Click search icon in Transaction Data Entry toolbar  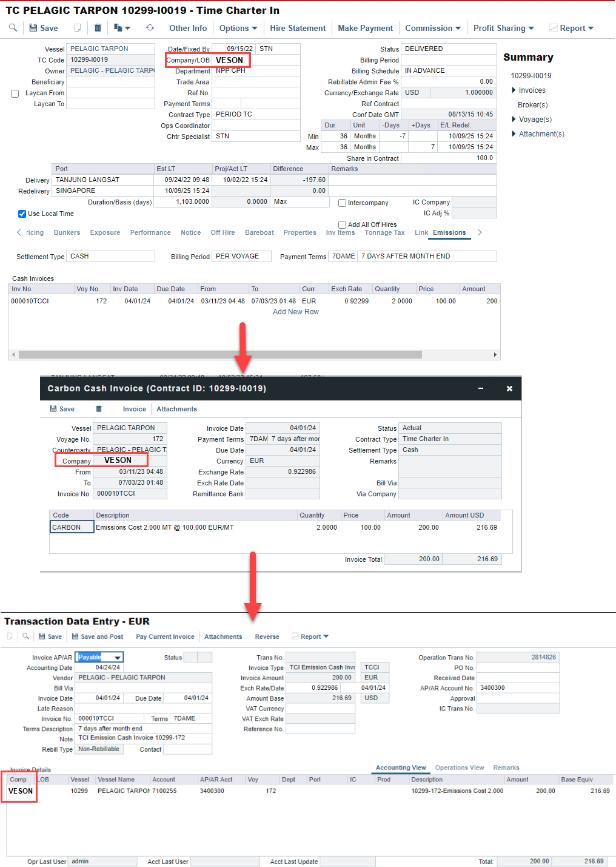[25, 636]
